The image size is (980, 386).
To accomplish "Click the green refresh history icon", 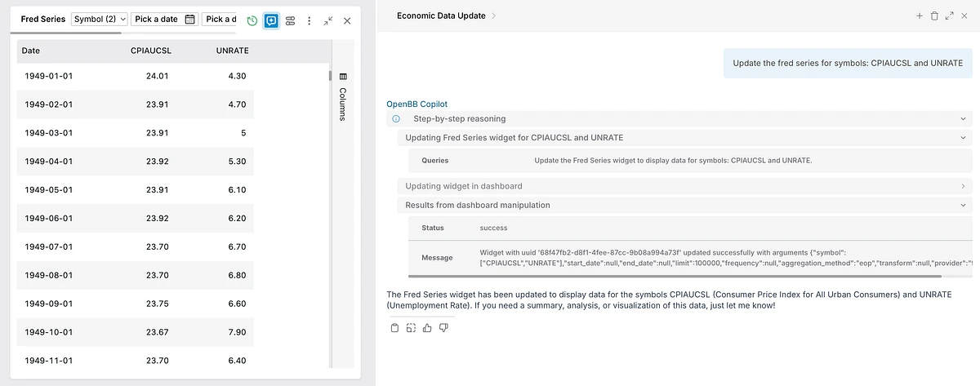I will click(252, 20).
